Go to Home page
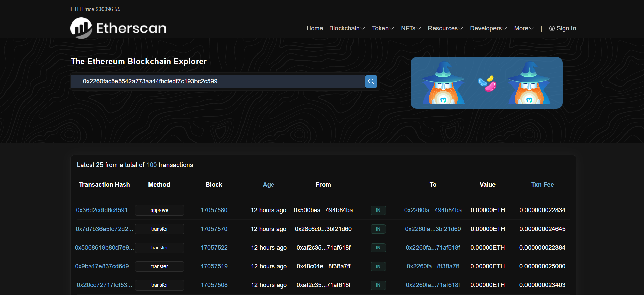Image resolution: width=644 pixels, height=295 pixels. click(315, 28)
